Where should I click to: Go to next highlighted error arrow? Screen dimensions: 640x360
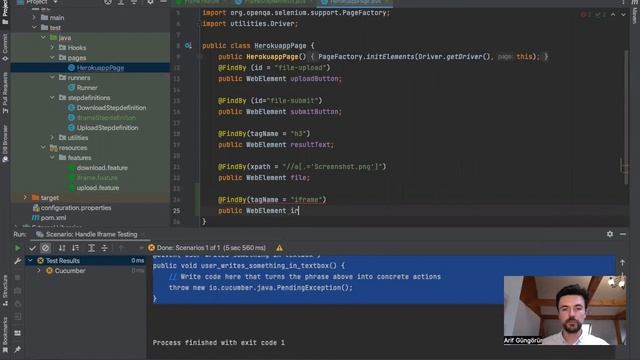[x=623, y=14]
